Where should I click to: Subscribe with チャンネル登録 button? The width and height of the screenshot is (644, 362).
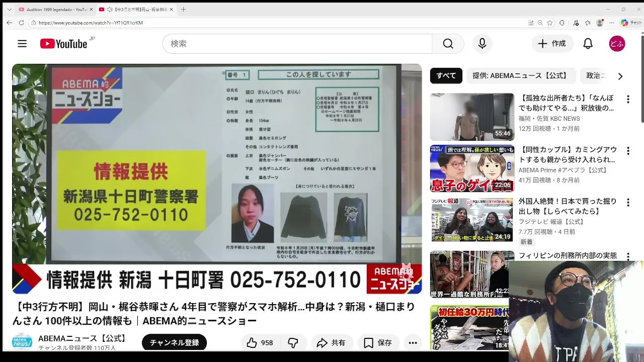[x=174, y=343]
